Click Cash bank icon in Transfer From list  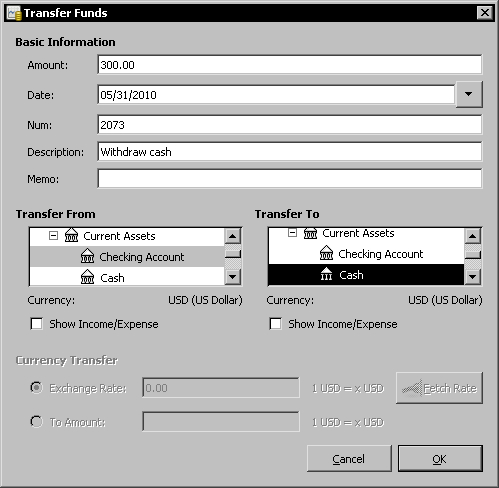(87, 277)
